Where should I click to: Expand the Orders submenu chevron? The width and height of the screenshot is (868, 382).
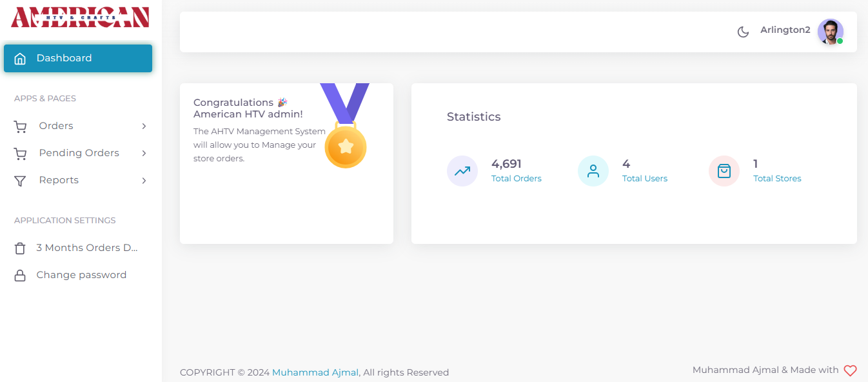144,126
